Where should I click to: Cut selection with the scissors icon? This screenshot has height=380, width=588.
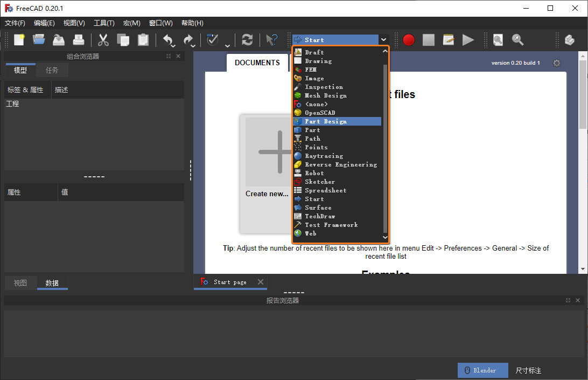click(103, 39)
